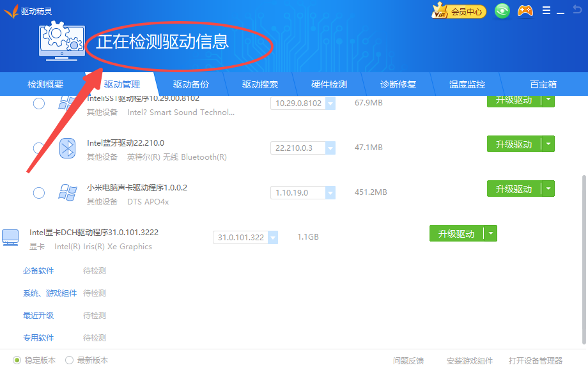Expand arrow next to Intel显卡 升级驱动 button
Screen dimensions: 588x370
coord(490,234)
